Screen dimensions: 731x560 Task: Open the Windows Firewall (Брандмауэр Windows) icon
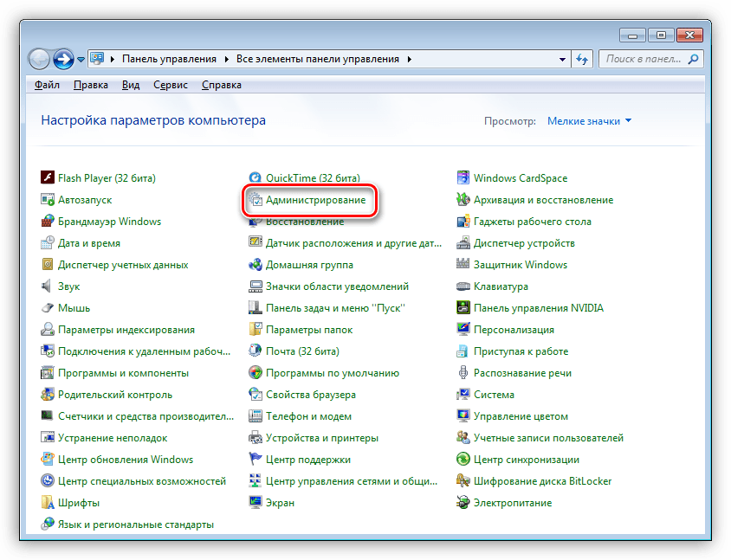point(49,222)
